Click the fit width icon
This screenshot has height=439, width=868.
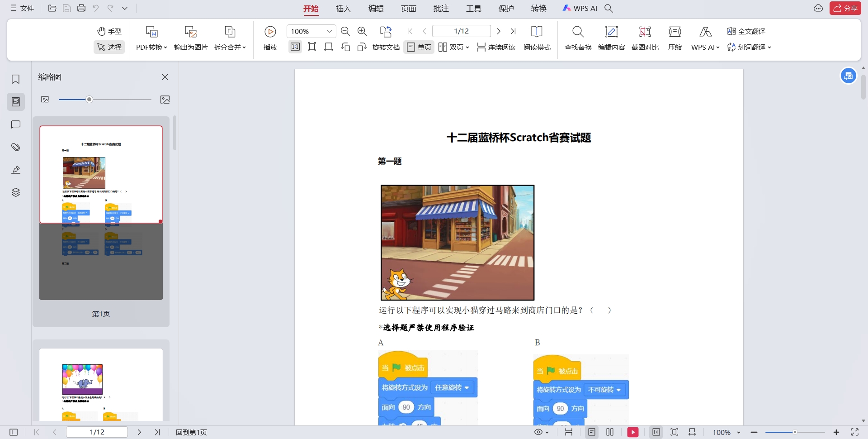coord(329,47)
